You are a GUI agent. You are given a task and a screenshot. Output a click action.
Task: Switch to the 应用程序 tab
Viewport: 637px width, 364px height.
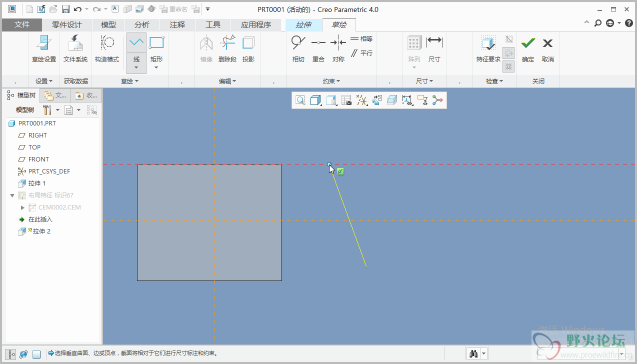(256, 24)
